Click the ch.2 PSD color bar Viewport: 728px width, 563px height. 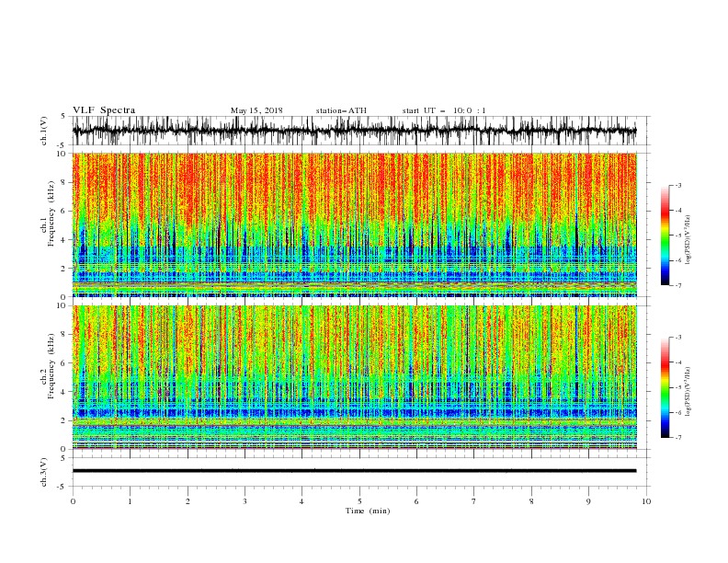(665, 387)
